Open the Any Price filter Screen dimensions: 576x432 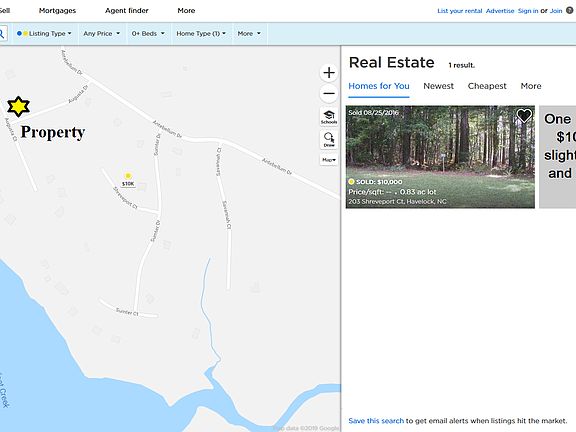pyautogui.click(x=101, y=33)
